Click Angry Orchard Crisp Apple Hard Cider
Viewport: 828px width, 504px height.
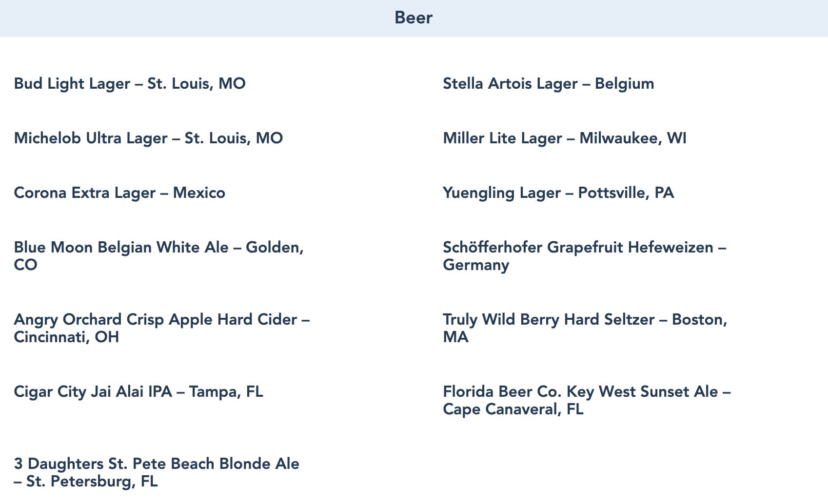pyautogui.click(x=162, y=320)
